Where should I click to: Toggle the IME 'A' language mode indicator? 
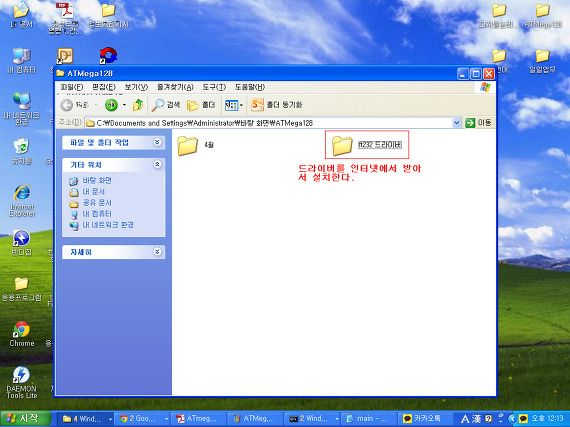pos(465,419)
